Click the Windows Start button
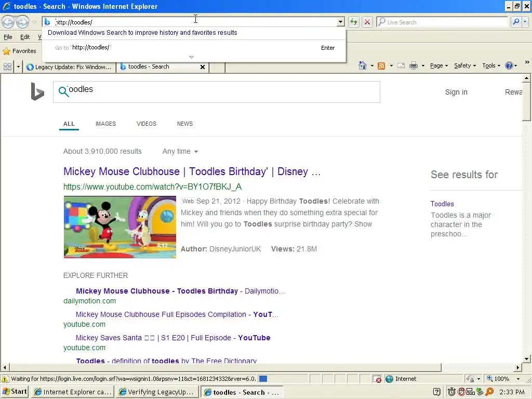532x399 pixels. coord(15,392)
